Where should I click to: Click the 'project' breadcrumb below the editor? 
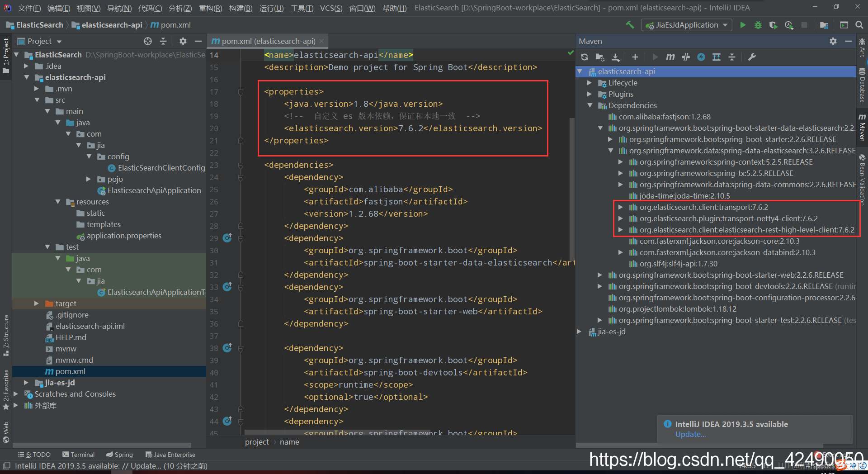(257, 442)
